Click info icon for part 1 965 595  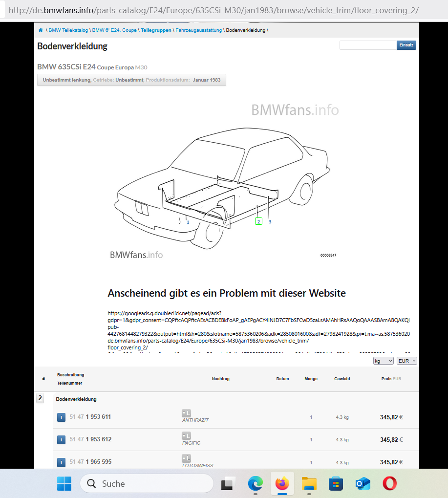point(61,462)
